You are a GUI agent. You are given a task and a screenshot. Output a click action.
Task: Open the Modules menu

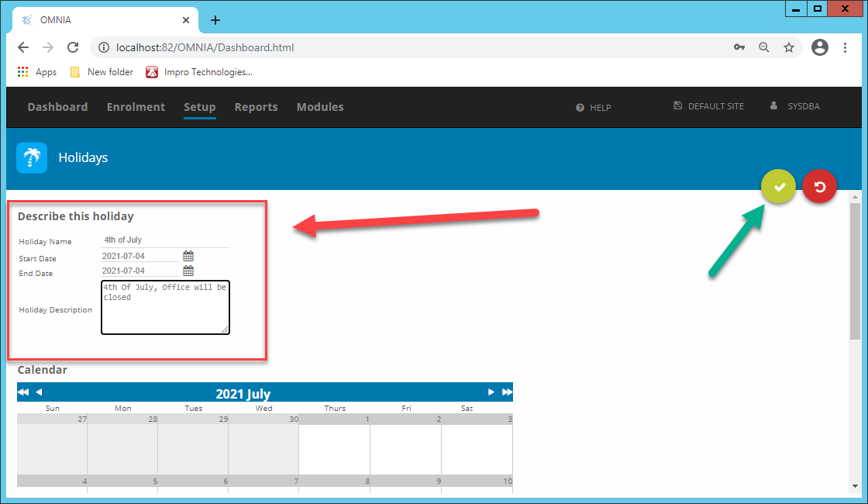pos(320,107)
